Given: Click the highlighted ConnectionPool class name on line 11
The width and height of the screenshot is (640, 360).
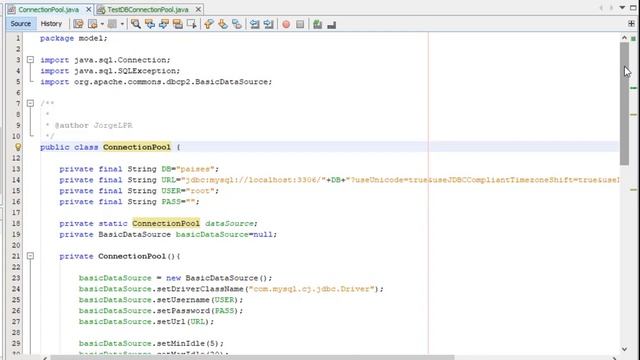Looking at the screenshot, I should [x=137, y=147].
